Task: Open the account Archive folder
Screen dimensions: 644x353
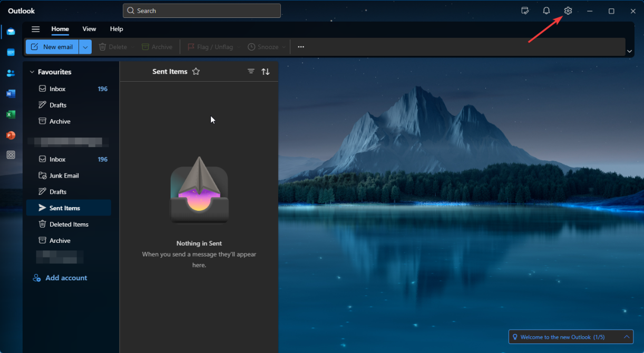Action: pyautogui.click(x=69, y=241)
